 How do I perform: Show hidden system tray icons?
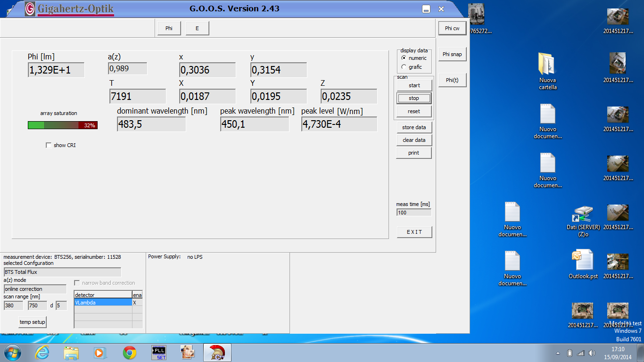point(558,353)
